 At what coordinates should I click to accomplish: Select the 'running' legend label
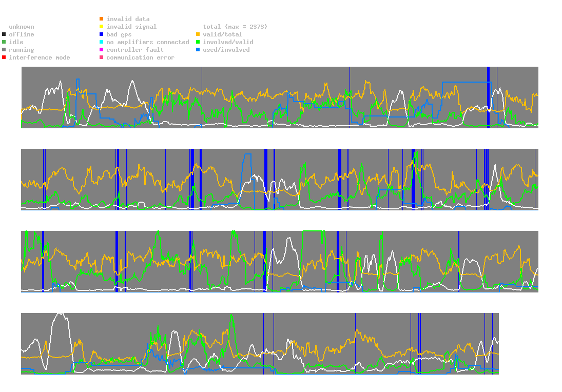[22, 50]
